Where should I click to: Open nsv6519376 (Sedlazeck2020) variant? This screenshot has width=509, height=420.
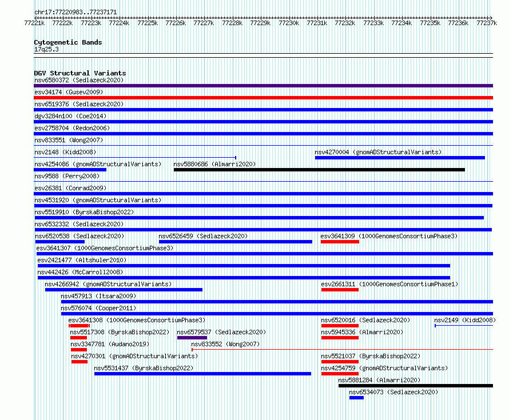(79, 104)
